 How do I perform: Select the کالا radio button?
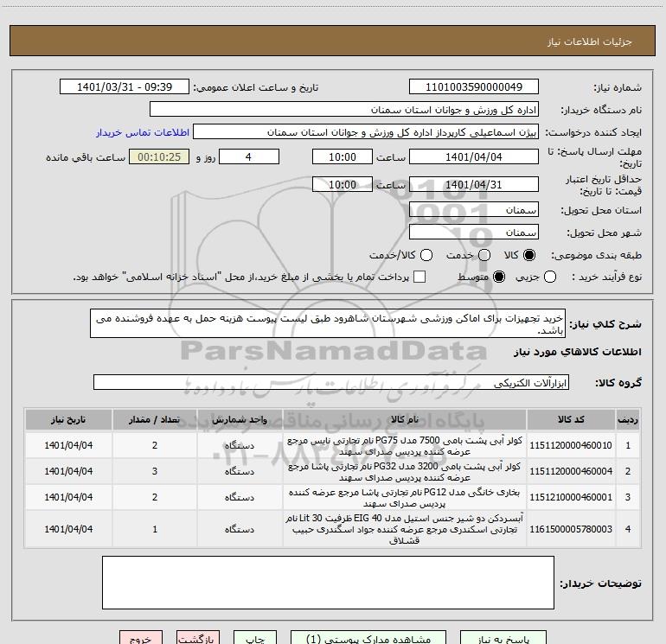pyautogui.click(x=529, y=255)
